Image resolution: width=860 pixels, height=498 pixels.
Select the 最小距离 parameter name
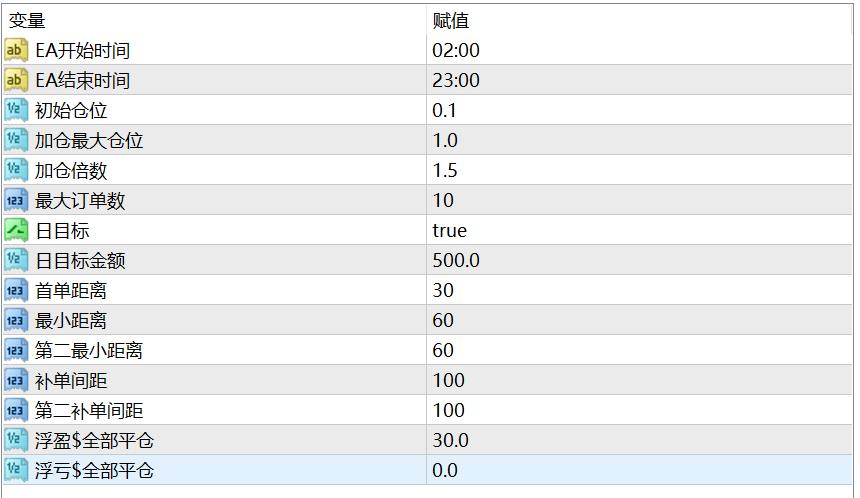71,320
